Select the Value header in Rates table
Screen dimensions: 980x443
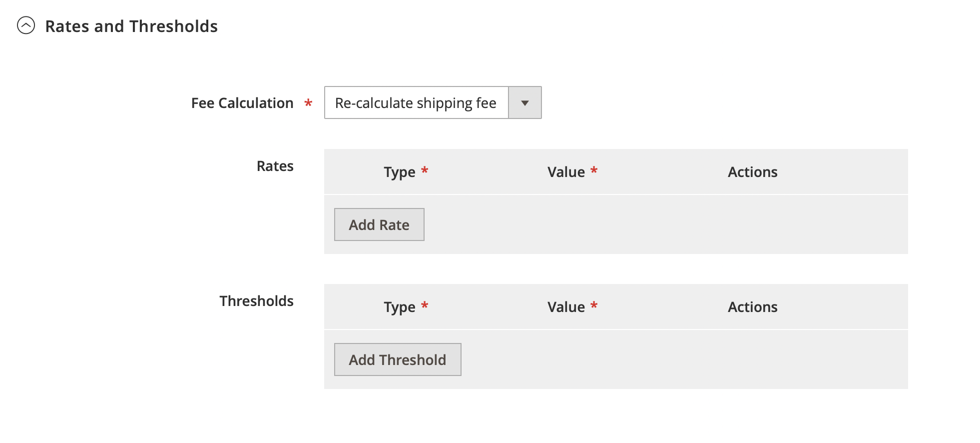tap(566, 172)
